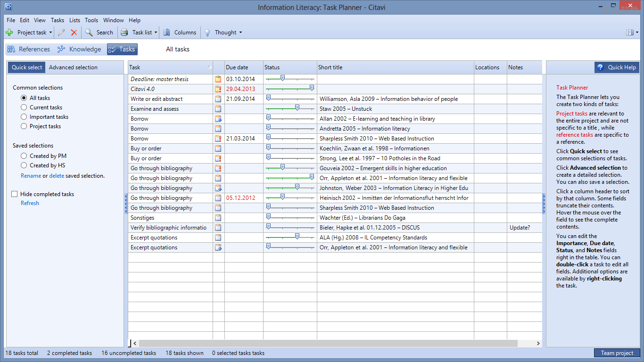Click importance icon in Heinisch 2002 row
644x362 pixels.
click(x=218, y=198)
